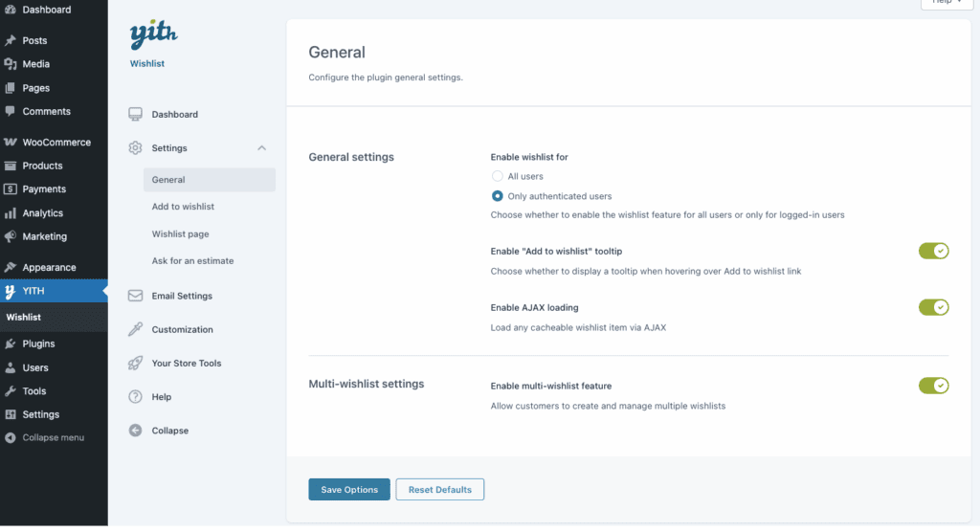This screenshot has height=532, width=980.
Task: Collapse the Settings section chevron
Action: 262,148
